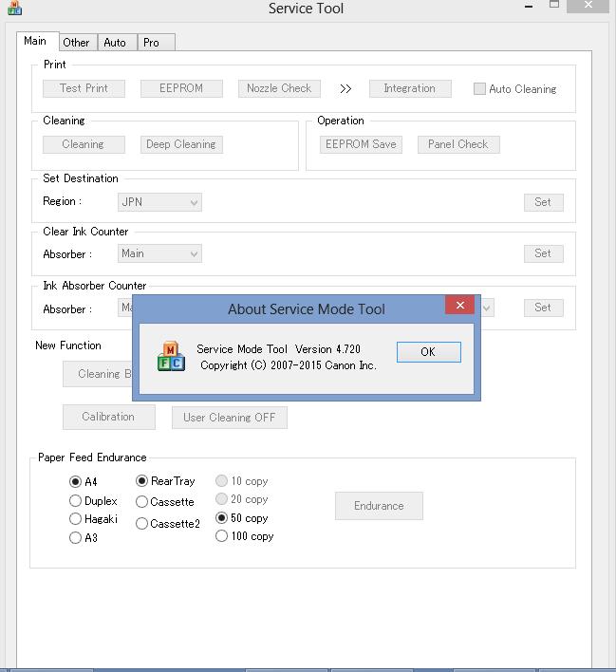Screen dimensions: 616x672
Task: Click Set for Set Destination region
Action: pyautogui.click(x=544, y=202)
